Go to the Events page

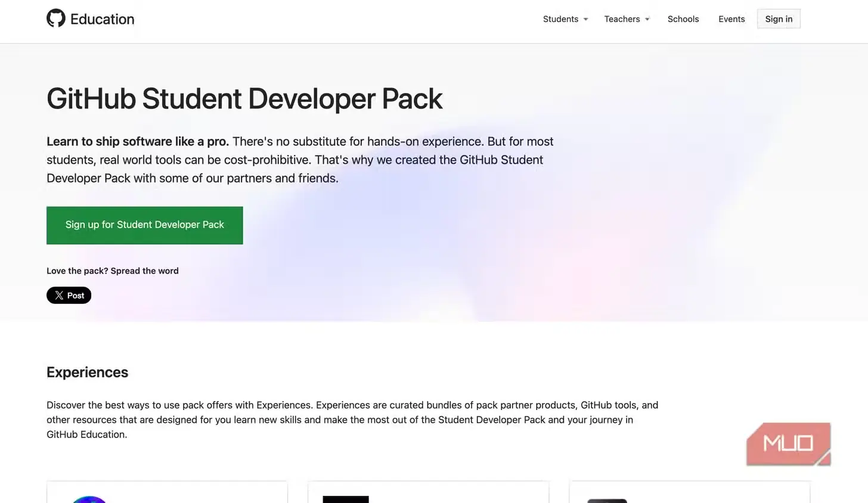(731, 19)
